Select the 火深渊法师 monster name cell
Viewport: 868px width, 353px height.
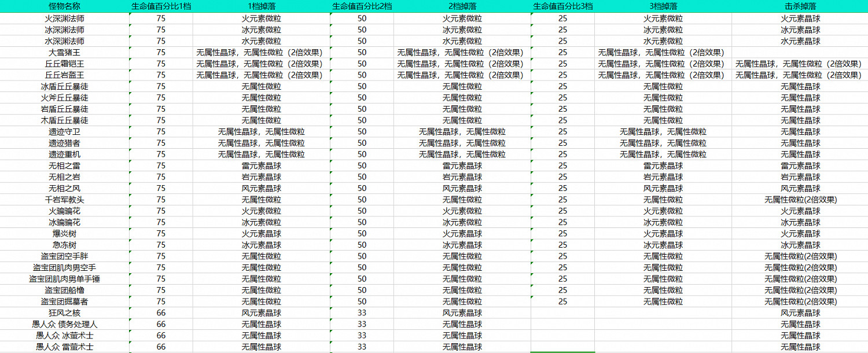click(64, 19)
